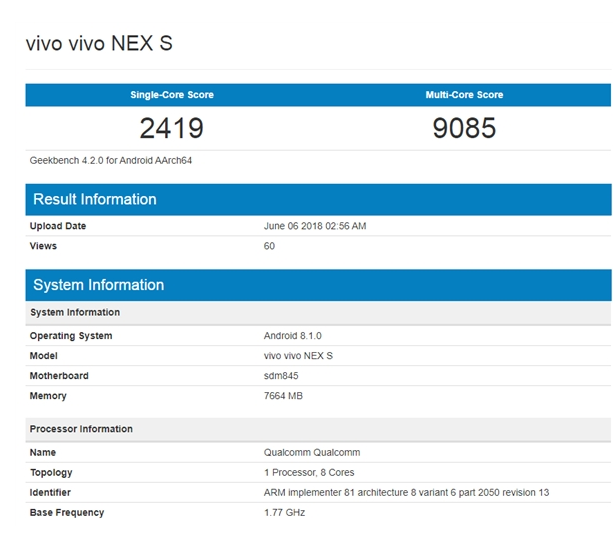Select the 'Android 8.1.0' value
The height and width of the screenshot is (538, 613).
tap(292, 336)
